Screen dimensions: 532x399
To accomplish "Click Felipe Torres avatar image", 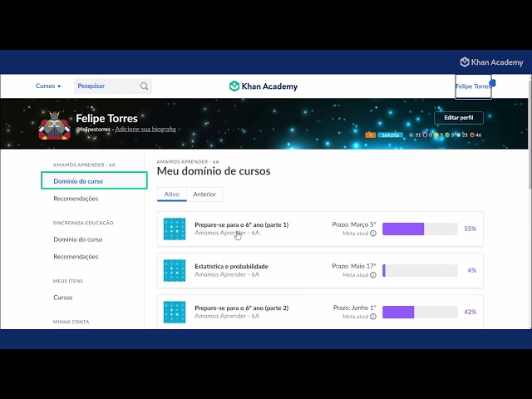I will (55, 126).
